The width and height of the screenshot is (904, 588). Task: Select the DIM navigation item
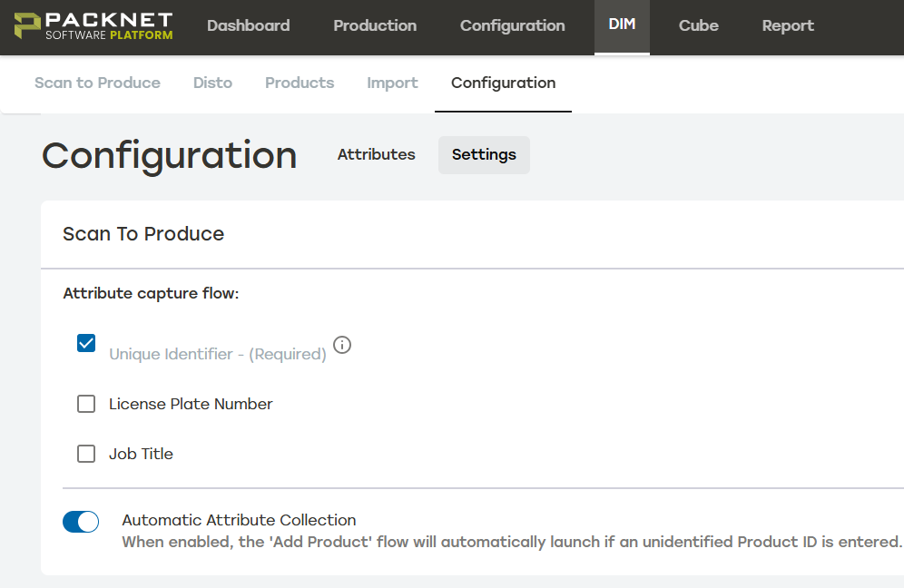pyautogui.click(x=622, y=25)
